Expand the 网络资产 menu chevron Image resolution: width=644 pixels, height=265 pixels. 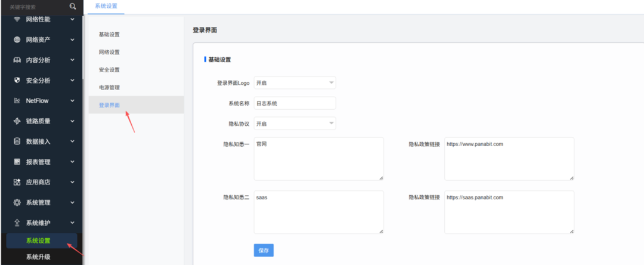point(72,39)
